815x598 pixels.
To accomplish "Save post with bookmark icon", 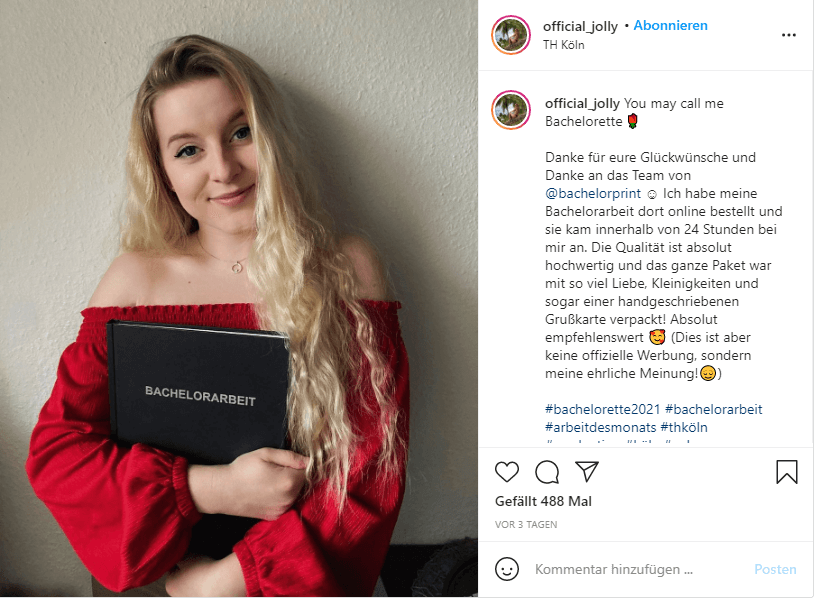I will tap(786, 472).
